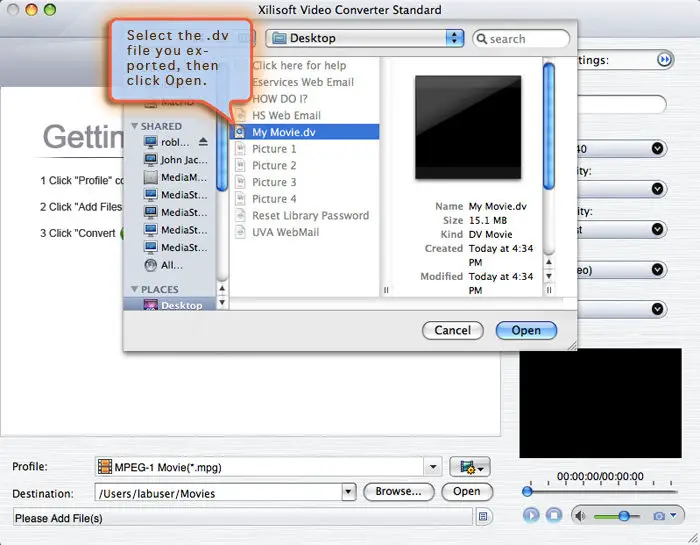
Task: Click Browse... for destination folder
Action: pos(399,491)
